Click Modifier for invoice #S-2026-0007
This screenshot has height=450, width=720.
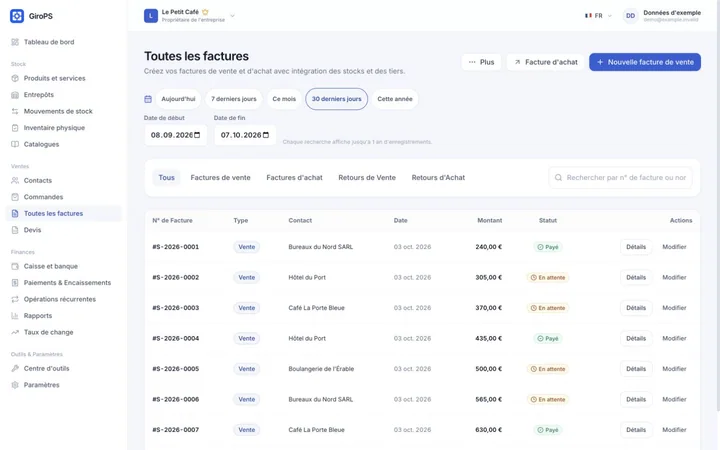(674, 430)
